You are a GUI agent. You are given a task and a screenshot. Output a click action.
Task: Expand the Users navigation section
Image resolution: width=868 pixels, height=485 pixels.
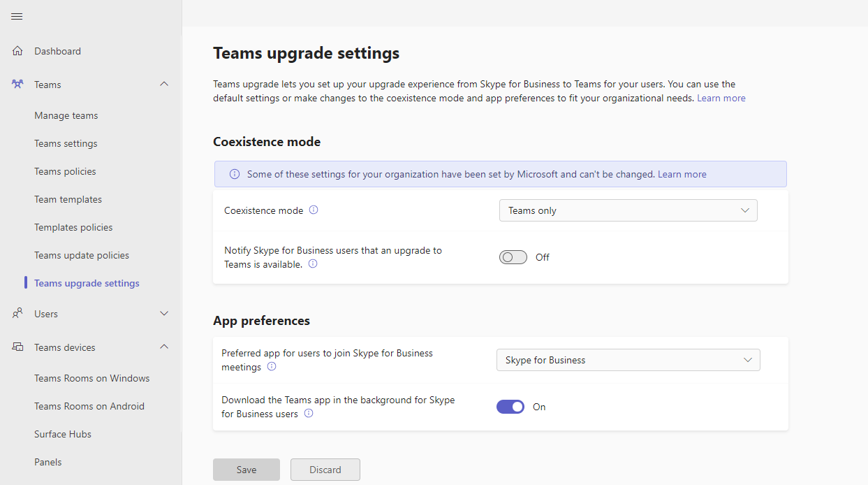point(164,314)
